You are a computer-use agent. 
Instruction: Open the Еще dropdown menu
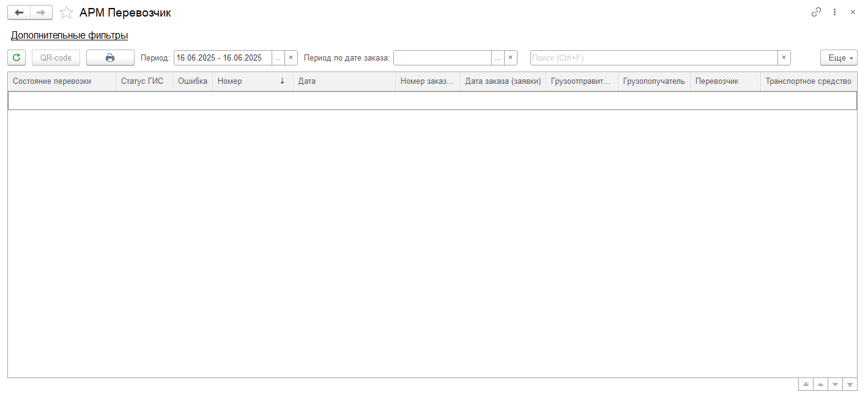[839, 58]
